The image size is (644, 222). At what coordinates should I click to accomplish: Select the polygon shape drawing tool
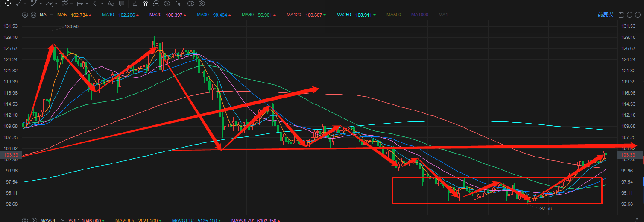[x=34, y=3]
